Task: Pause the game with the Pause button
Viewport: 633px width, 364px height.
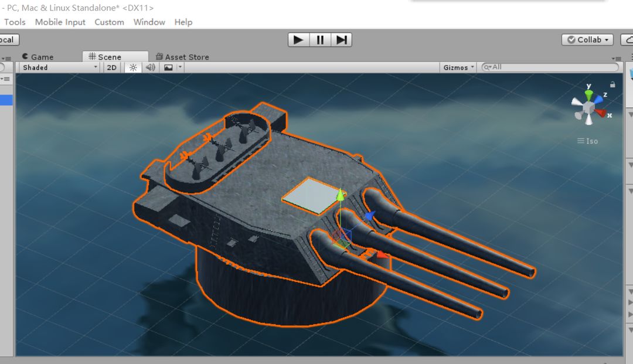Action: (x=320, y=40)
